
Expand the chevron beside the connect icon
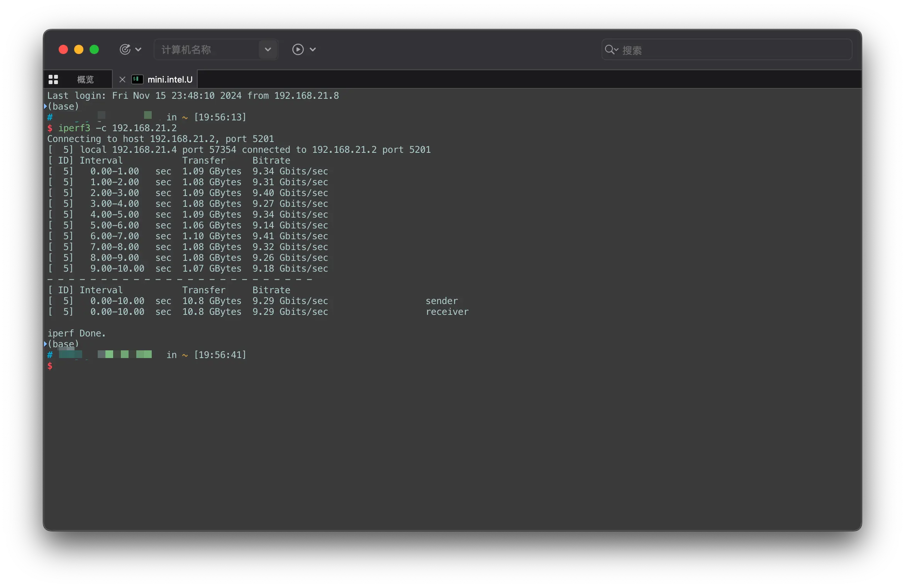pos(138,49)
